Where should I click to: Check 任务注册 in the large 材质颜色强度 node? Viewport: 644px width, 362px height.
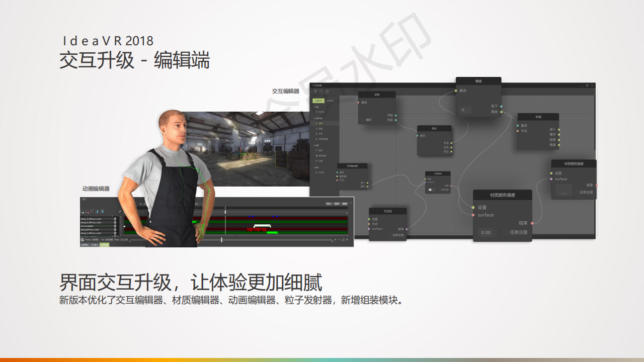click(506, 232)
